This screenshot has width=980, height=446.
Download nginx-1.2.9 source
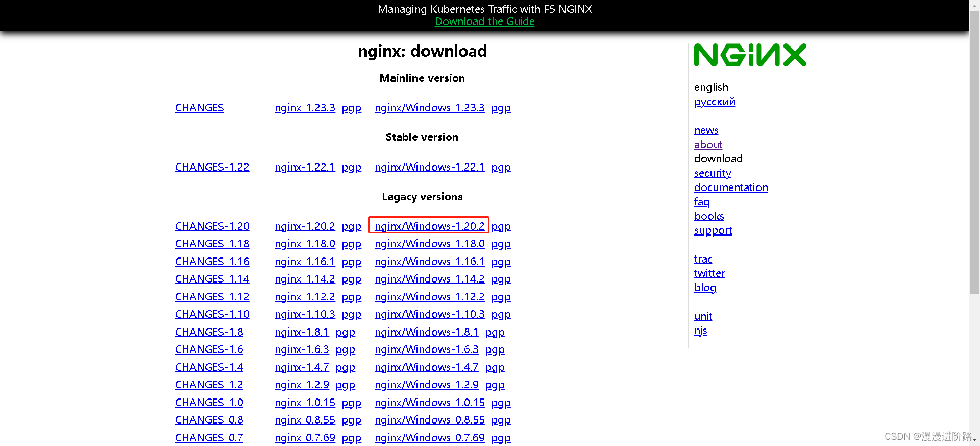302,385
